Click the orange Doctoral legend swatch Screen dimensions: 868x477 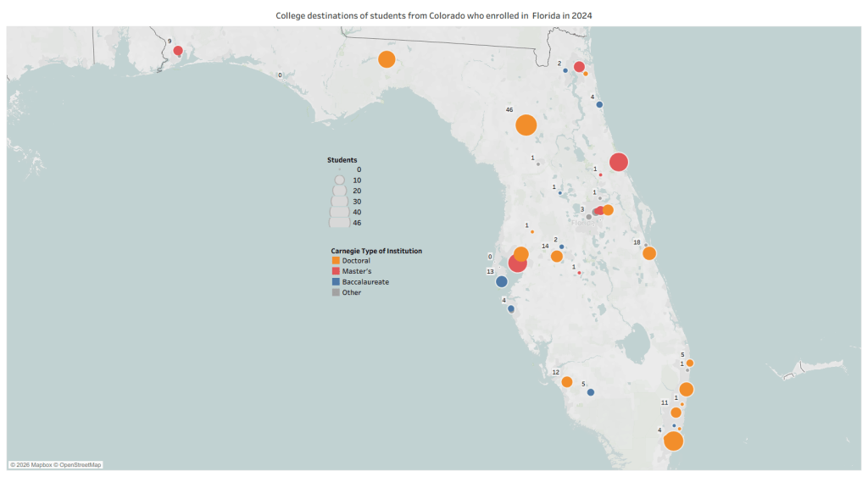336,261
